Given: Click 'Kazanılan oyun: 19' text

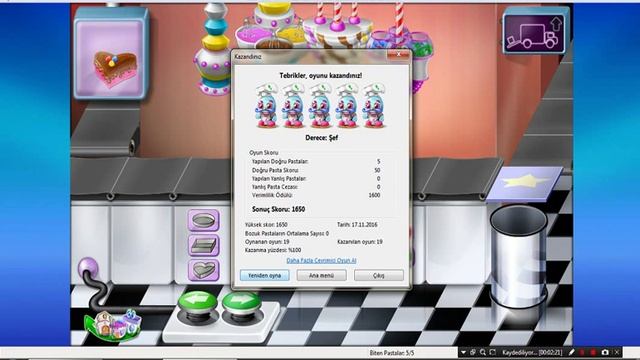Looking at the screenshot, I should (x=360, y=242).
